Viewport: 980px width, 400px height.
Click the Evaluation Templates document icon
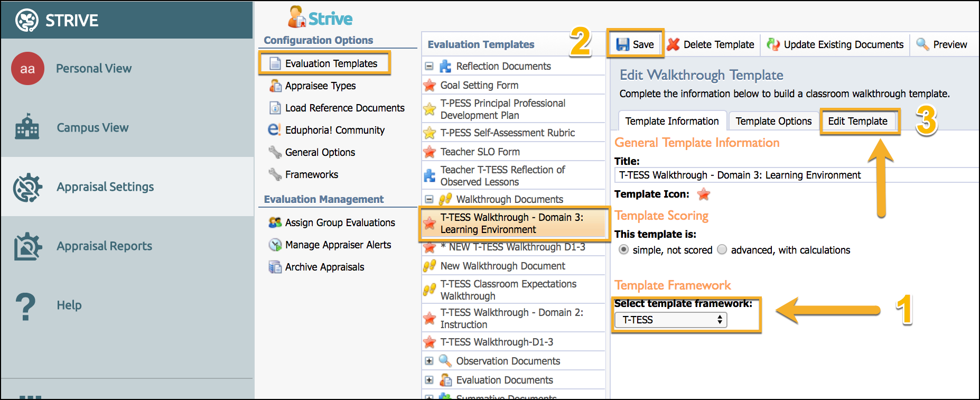tap(275, 63)
